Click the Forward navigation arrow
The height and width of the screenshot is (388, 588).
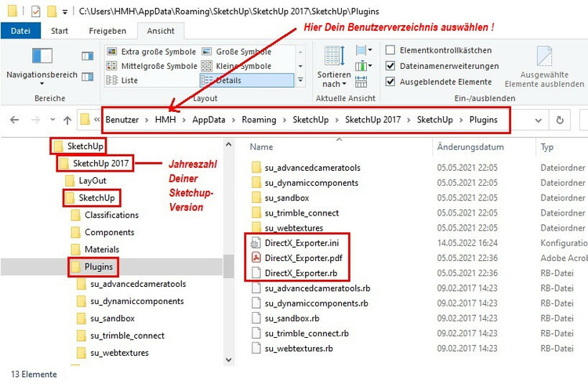pos(35,120)
